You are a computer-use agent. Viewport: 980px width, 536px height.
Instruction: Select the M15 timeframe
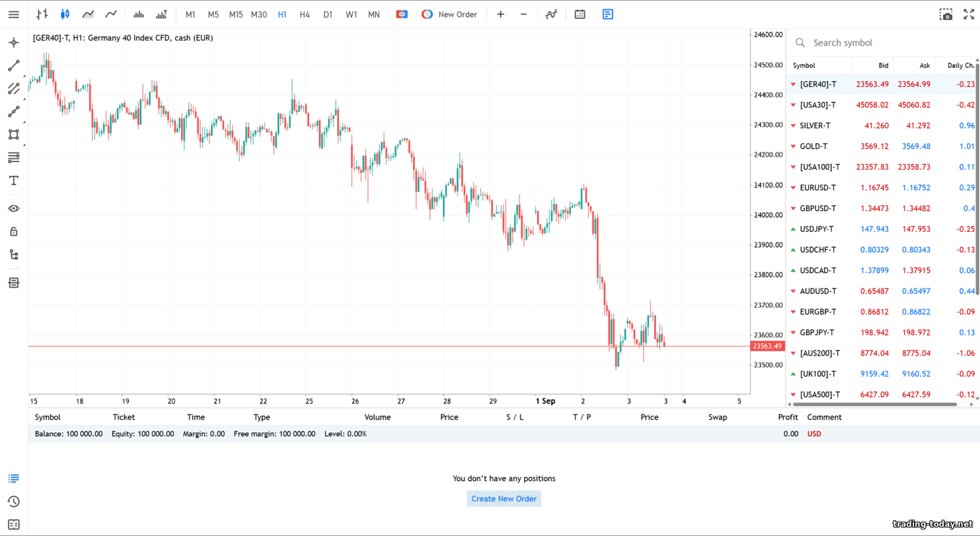point(235,14)
